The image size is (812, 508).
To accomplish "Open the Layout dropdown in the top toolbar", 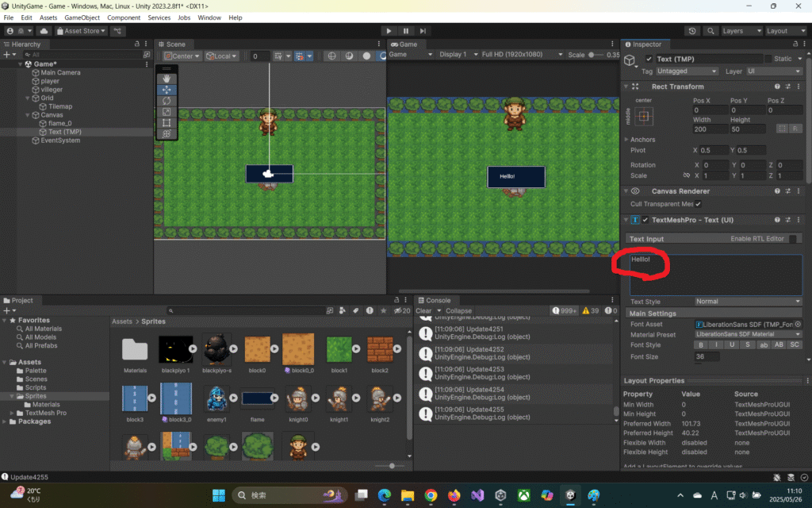I will pyautogui.click(x=786, y=31).
